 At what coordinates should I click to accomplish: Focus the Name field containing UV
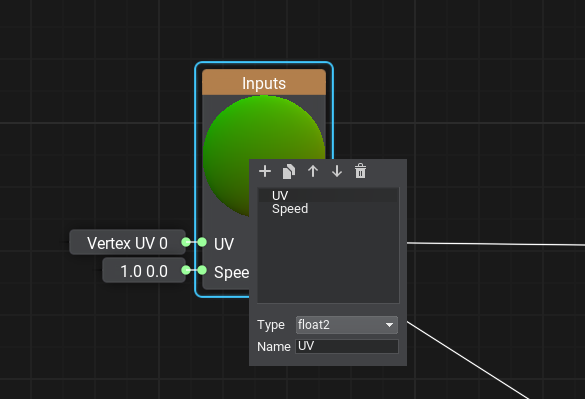pos(347,346)
